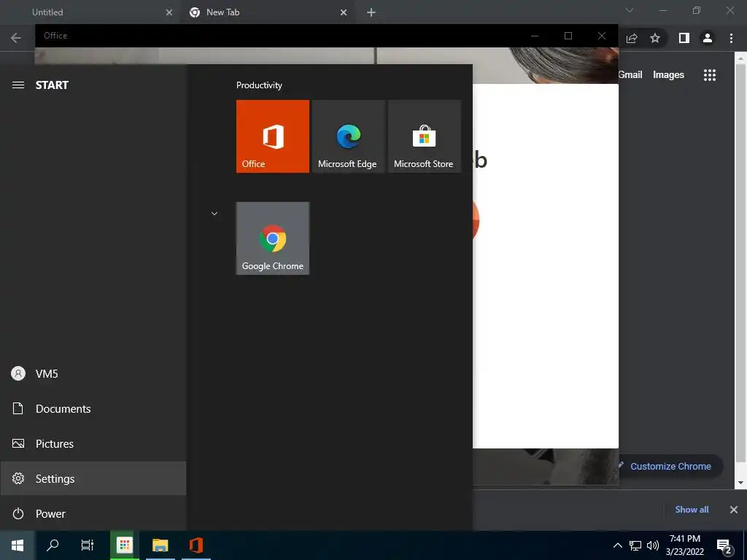Open VM5 user account menu
Screen dimensions: 747x560
click(x=93, y=374)
